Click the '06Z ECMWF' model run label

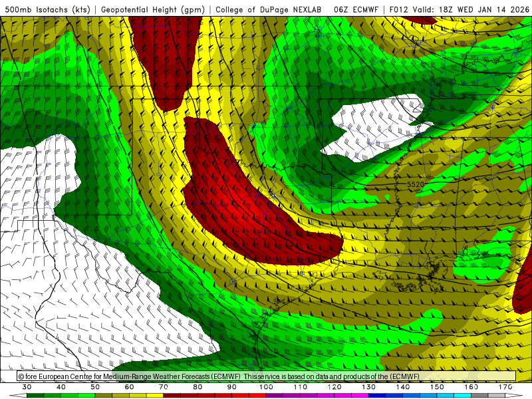[356, 9]
